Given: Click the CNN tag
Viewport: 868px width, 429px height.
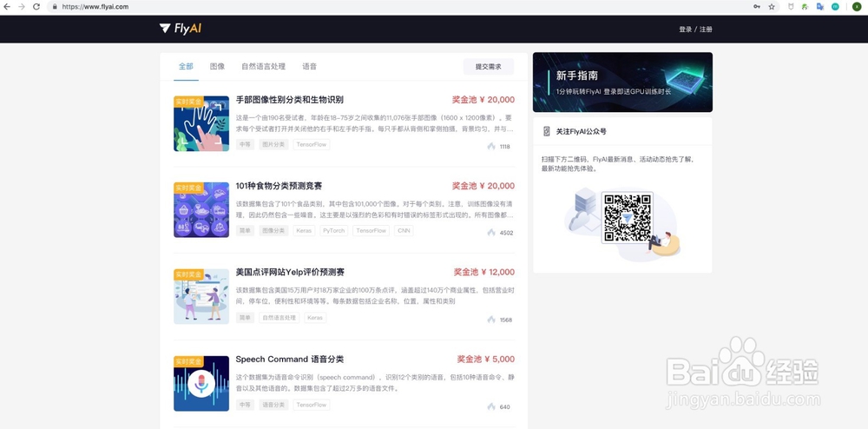Looking at the screenshot, I should pyautogui.click(x=404, y=231).
